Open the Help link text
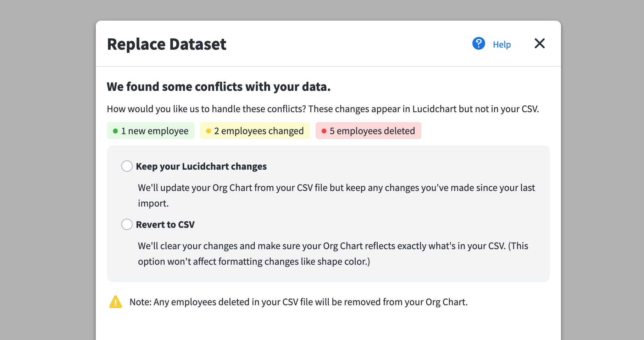Image resolution: width=644 pixels, height=340 pixels. (x=501, y=45)
